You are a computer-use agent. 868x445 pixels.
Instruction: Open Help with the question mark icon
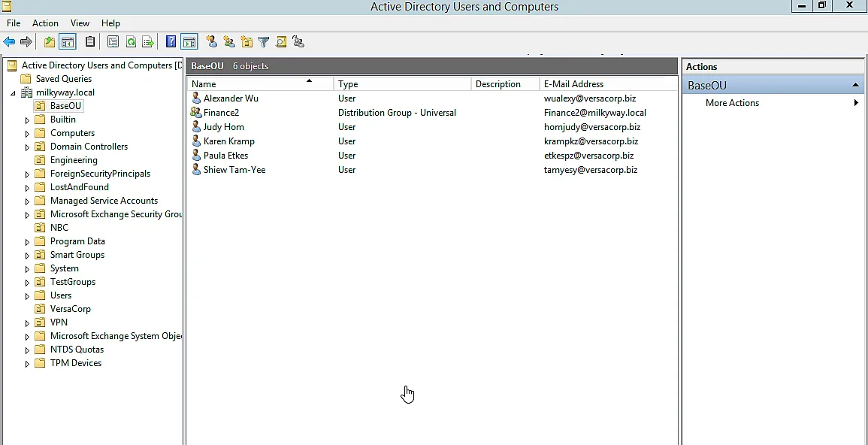(171, 42)
